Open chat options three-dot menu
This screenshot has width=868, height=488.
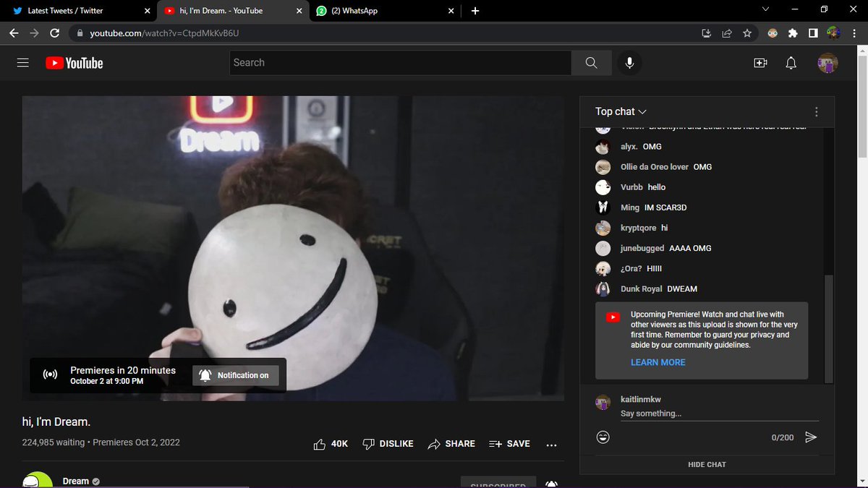[x=817, y=112]
